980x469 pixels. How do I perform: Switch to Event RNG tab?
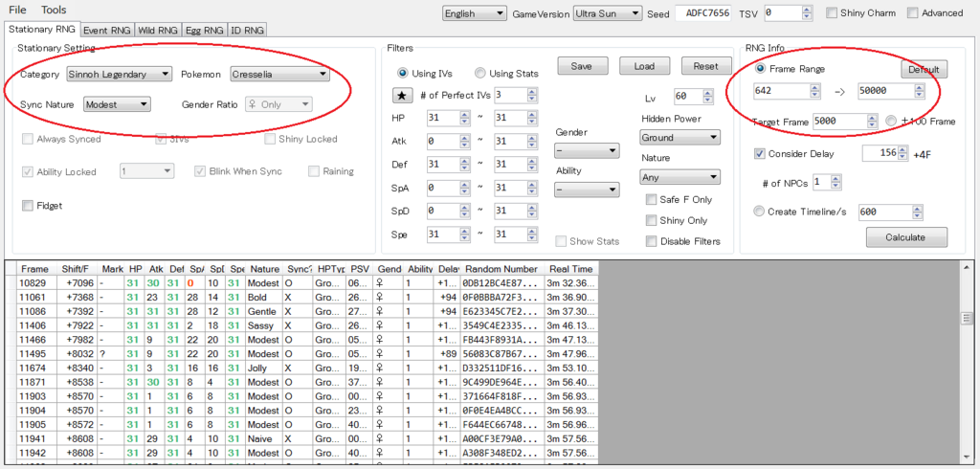[107, 30]
